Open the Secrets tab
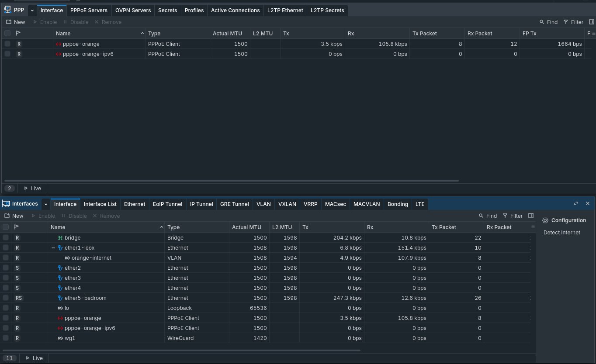 pyautogui.click(x=168, y=10)
